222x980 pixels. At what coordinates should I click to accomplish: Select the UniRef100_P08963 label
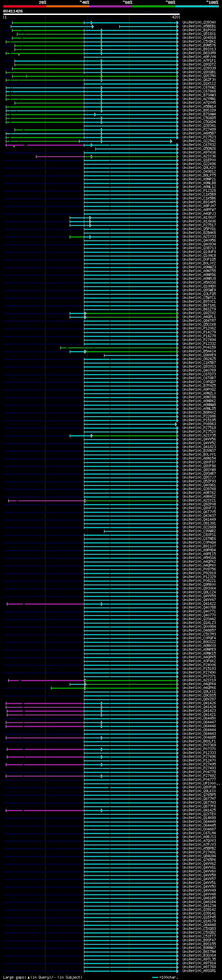(199, 424)
